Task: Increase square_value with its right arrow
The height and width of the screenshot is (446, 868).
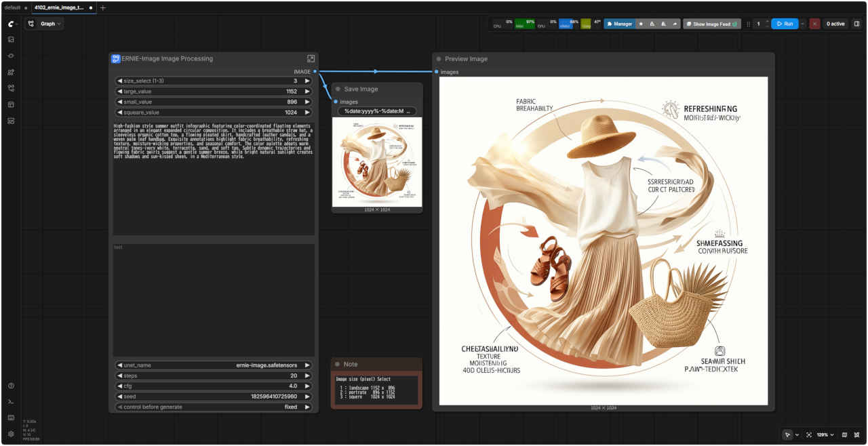Action: coord(307,113)
